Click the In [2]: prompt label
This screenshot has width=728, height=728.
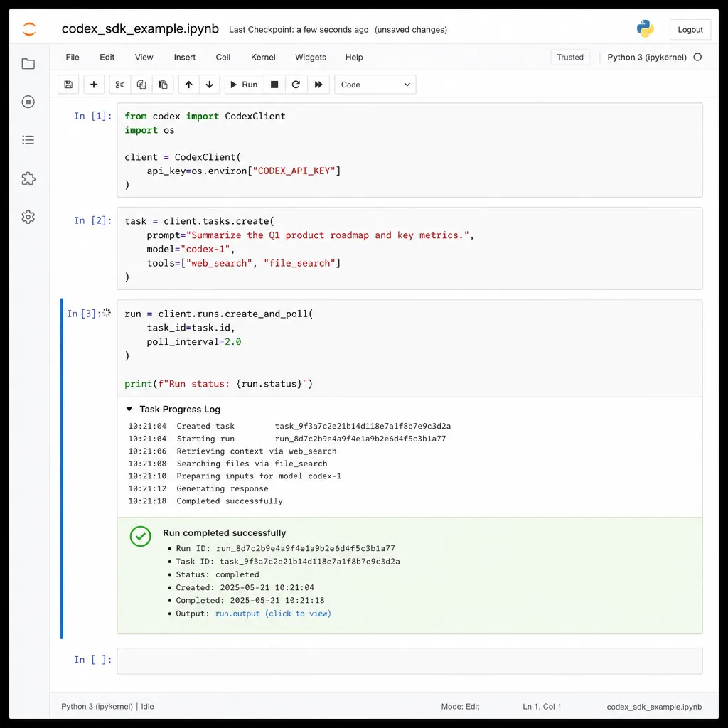pyautogui.click(x=93, y=220)
